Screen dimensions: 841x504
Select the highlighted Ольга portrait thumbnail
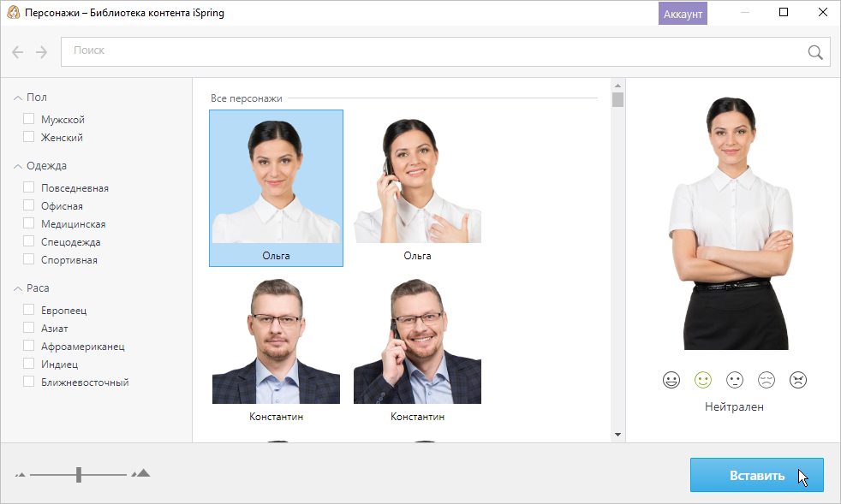click(x=277, y=188)
